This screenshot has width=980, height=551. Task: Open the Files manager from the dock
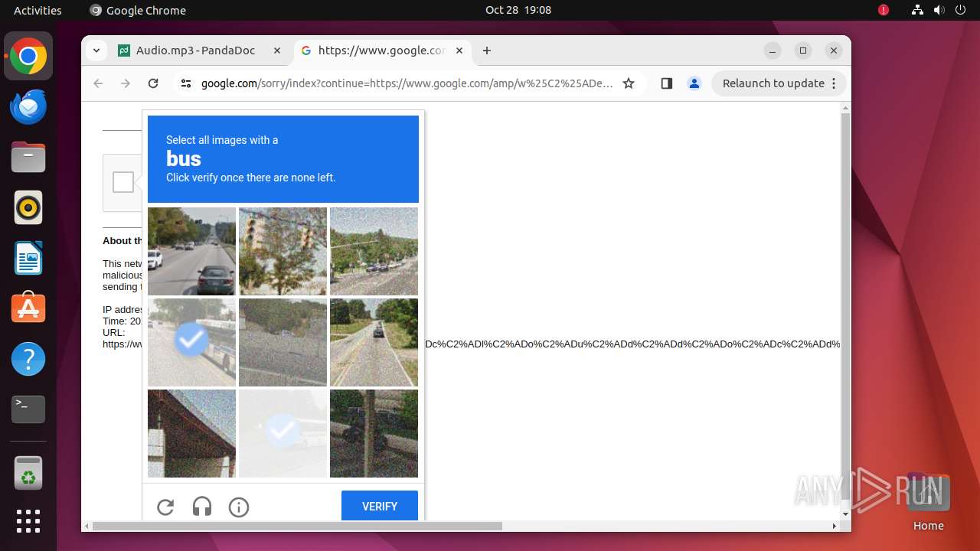tap(28, 158)
